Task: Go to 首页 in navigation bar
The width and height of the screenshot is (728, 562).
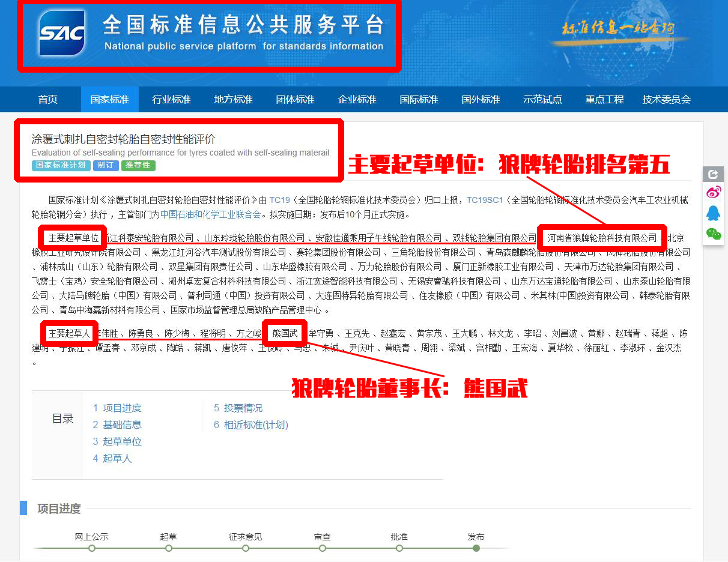Action: (48, 100)
